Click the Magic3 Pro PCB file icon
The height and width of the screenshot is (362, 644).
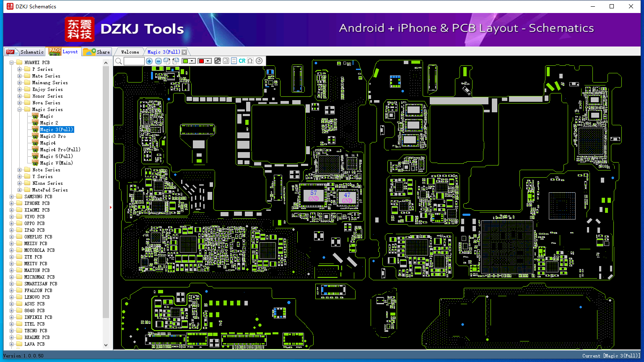[x=35, y=136]
